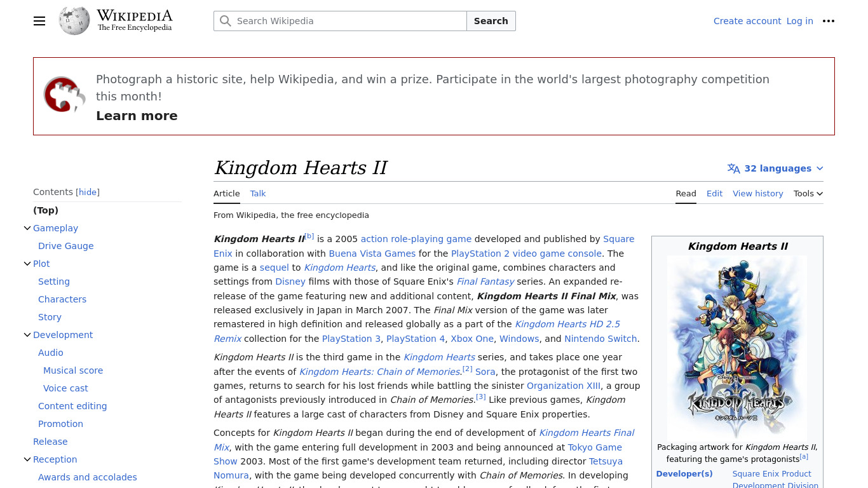Click footnote [3] reference
Screen dimensions: 868x488
pyautogui.click(x=481, y=396)
